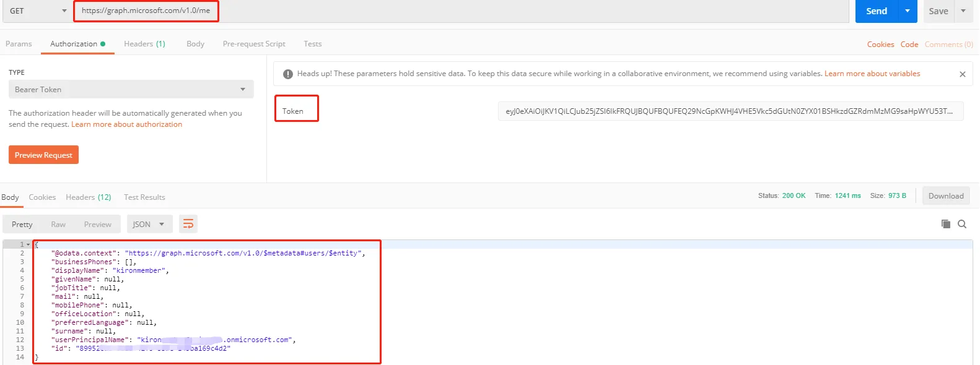Image resolution: width=980 pixels, height=365 pixels.
Task: Open the JSON format dropdown
Action: [149, 224]
